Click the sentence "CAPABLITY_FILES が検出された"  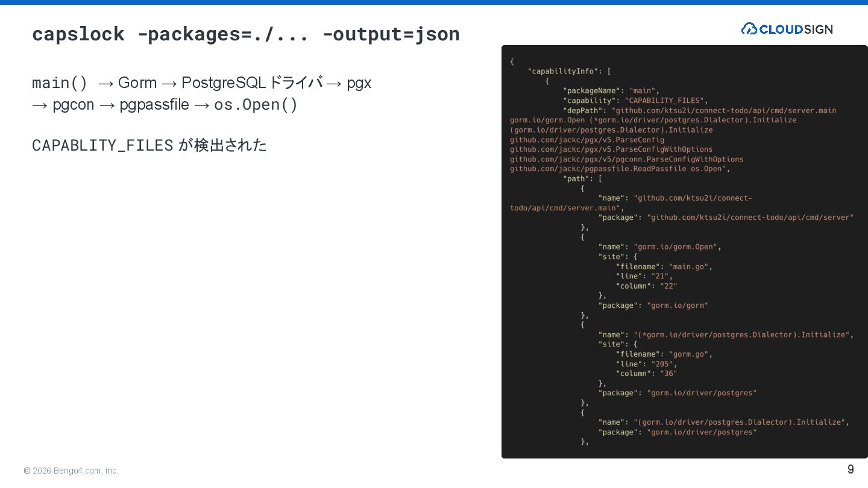[x=149, y=145]
